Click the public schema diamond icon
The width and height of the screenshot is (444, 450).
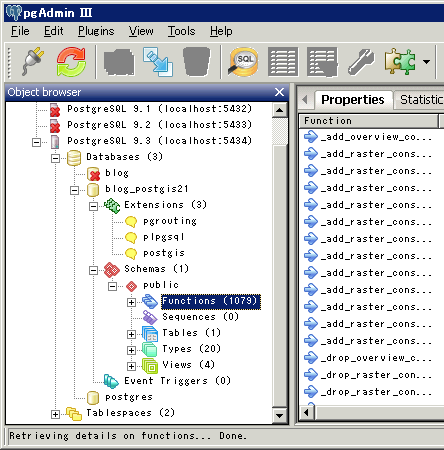pos(131,286)
